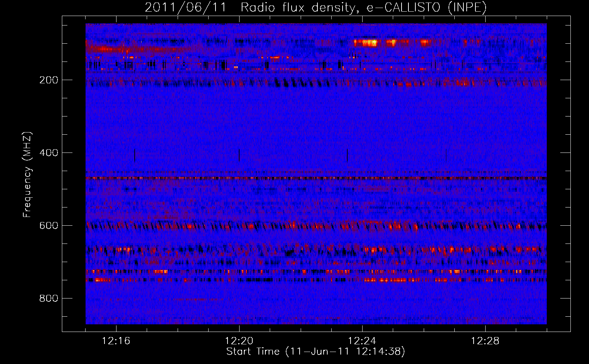Click the 800 frequency tick label
Viewport: 589px width, 364px height.
pos(49,298)
